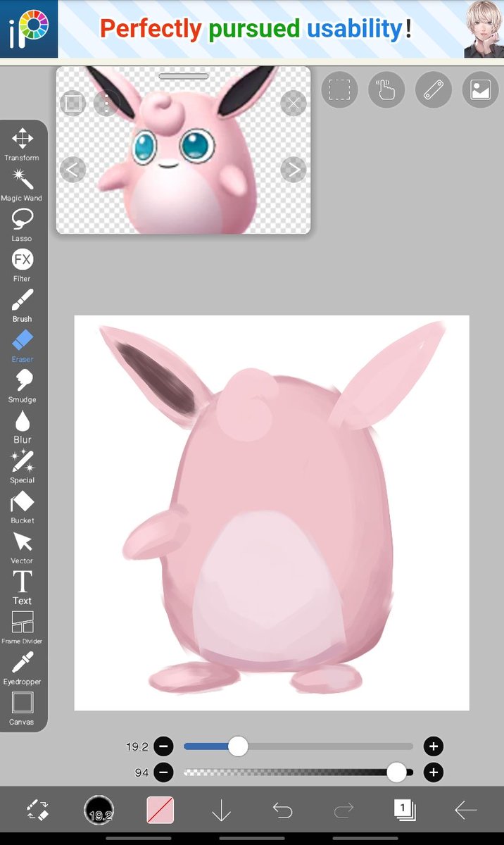The image size is (504, 845).
Task: Open the 'Perfectly pursued usability' ad banner
Action: tap(252, 29)
